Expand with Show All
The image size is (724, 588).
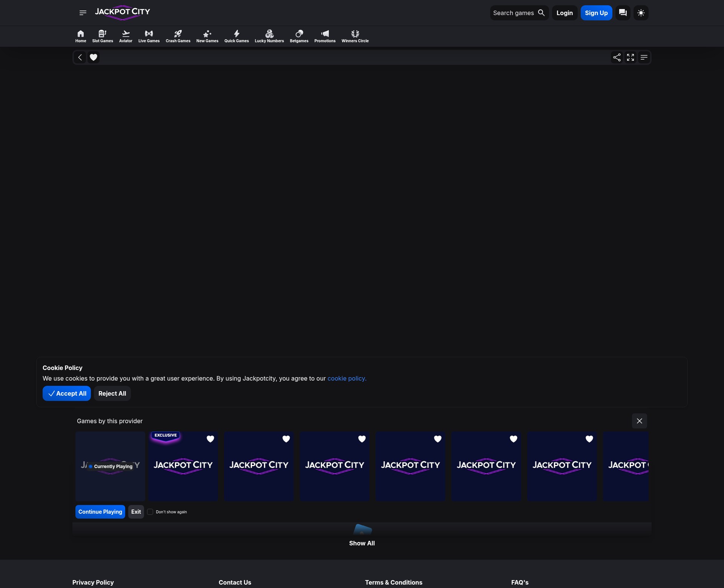(362, 543)
